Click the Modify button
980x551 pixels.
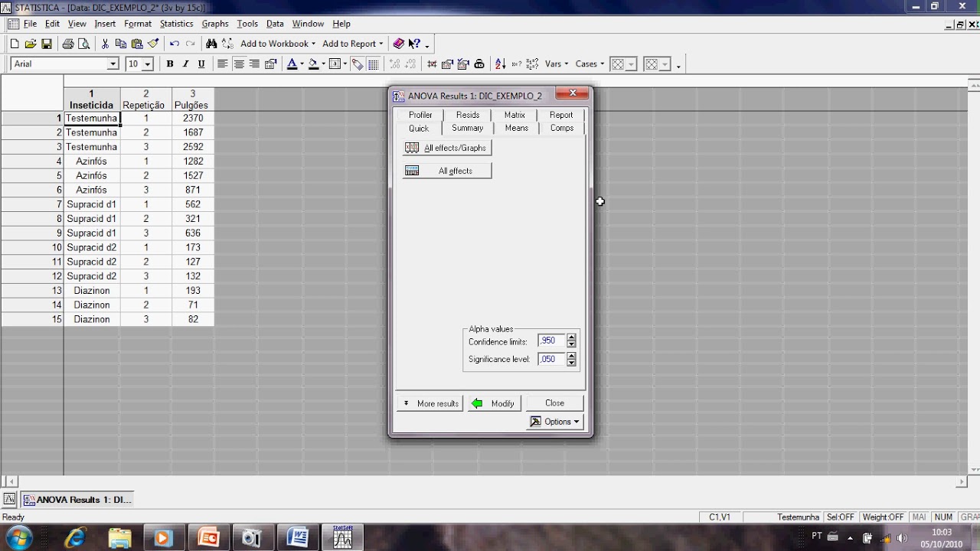[x=494, y=403]
